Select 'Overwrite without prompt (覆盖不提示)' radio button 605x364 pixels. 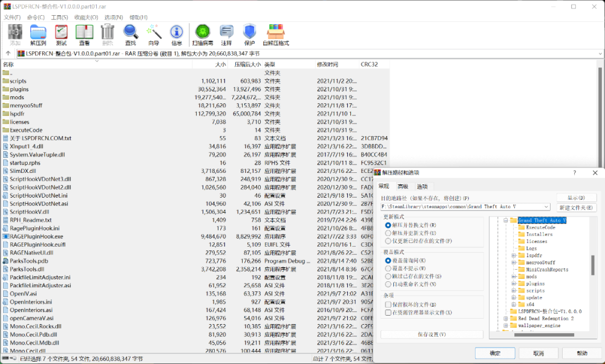[x=388, y=268]
